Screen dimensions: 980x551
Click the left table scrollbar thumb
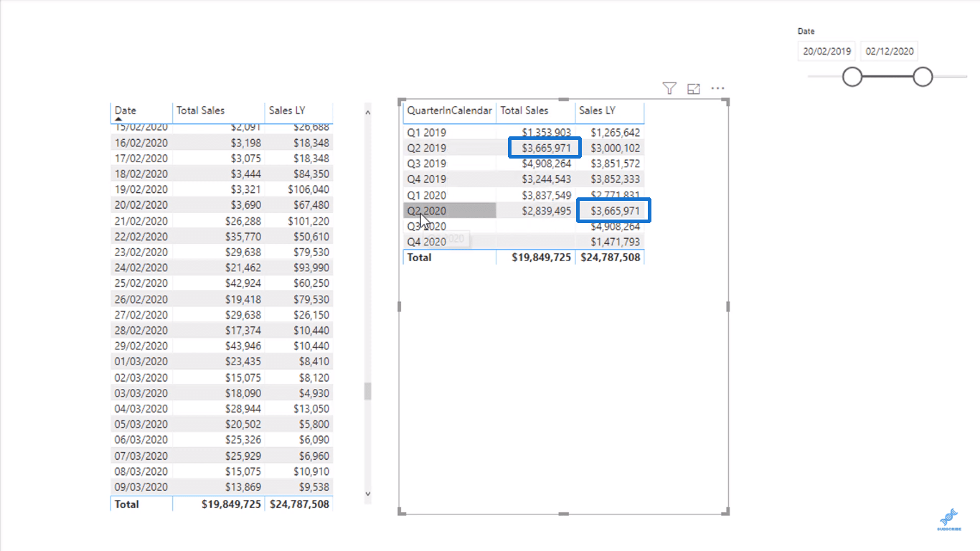click(368, 391)
